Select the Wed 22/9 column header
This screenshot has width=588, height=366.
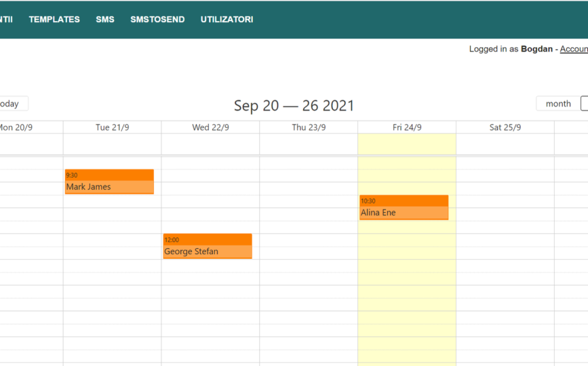point(210,127)
